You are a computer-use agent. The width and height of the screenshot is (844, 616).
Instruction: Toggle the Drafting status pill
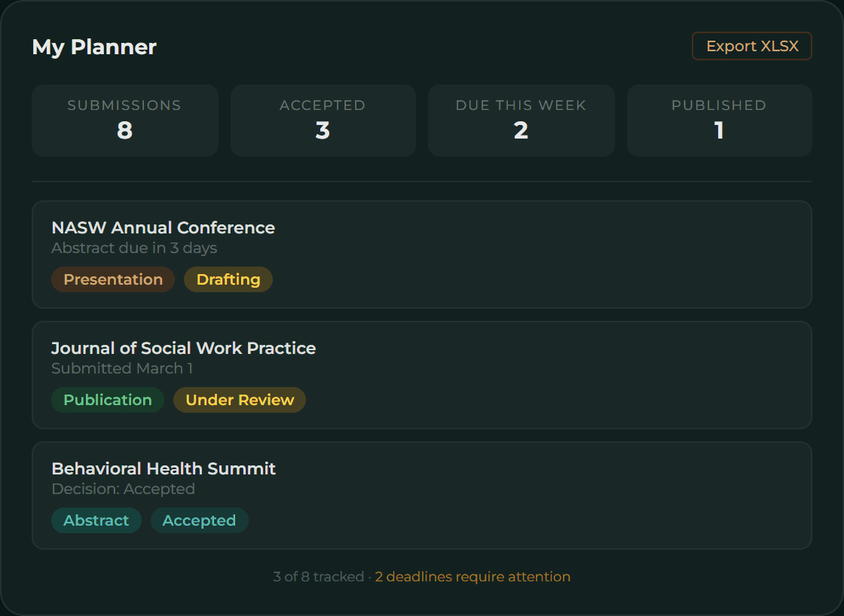pyautogui.click(x=228, y=279)
